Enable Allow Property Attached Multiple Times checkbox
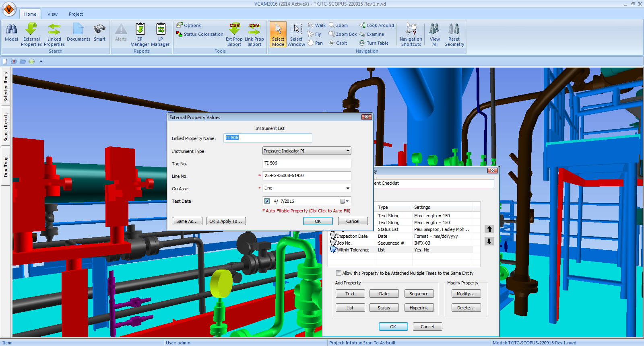Viewport: 644px width, 346px height. pyautogui.click(x=339, y=273)
